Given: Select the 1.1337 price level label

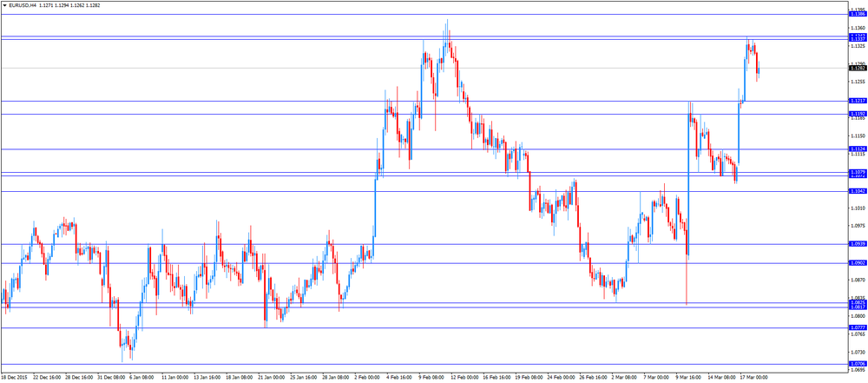Looking at the screenshot, I should click(x=858, y=39).
